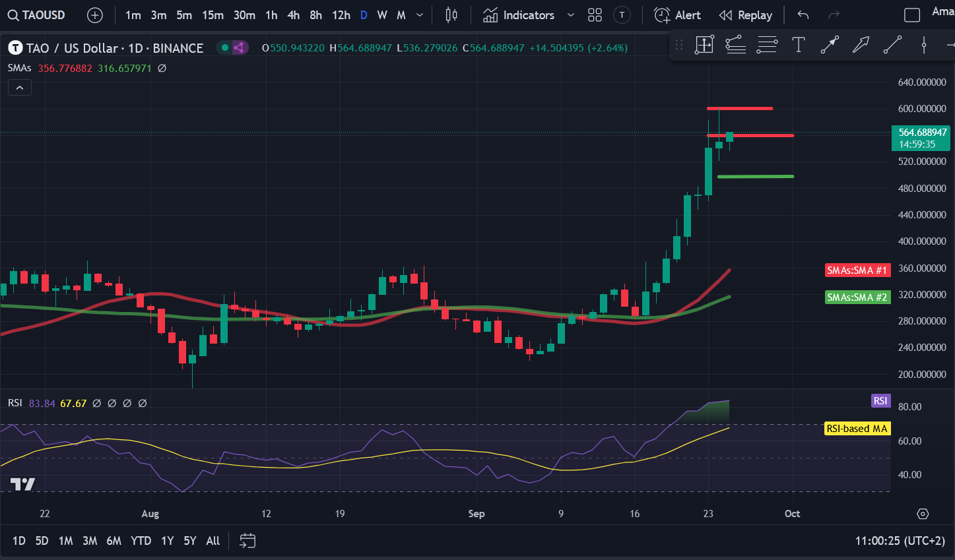The height and width of the screenshot is (560, 955).
Task: Select the Arrow drawing tool
Action: [x=861, y=45]
